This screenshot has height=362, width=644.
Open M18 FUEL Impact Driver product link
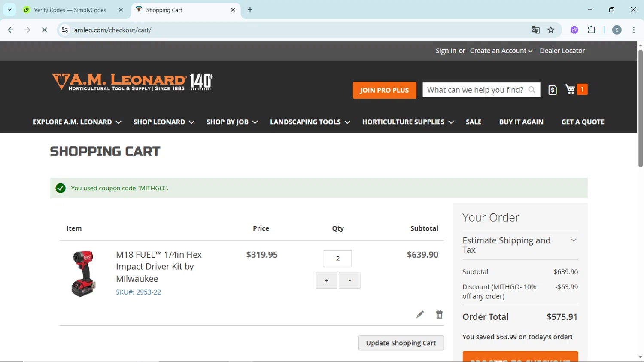click(x=159, y=266)
